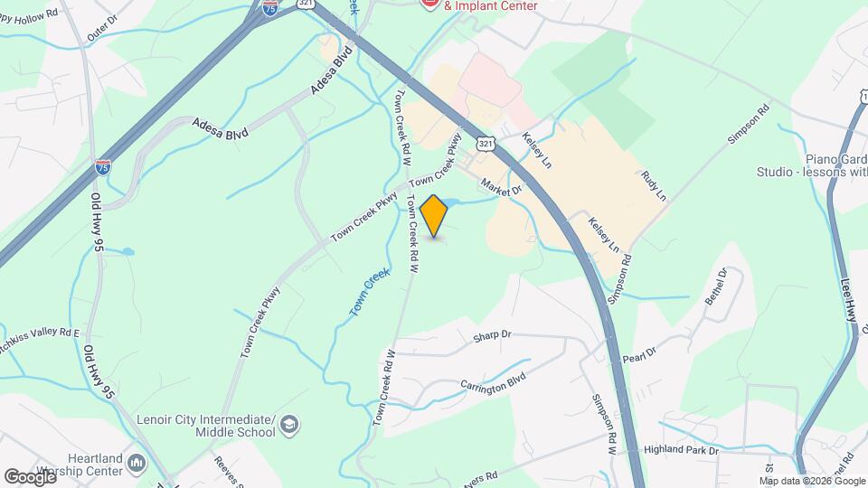Click the Heartland Worship Center place icon
The image size is (868, 488).
coord(137,465)
